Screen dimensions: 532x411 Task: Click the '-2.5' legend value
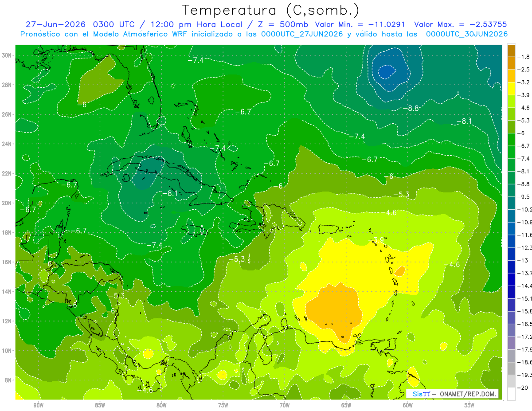pyautogui.click(x=524, y=70)
